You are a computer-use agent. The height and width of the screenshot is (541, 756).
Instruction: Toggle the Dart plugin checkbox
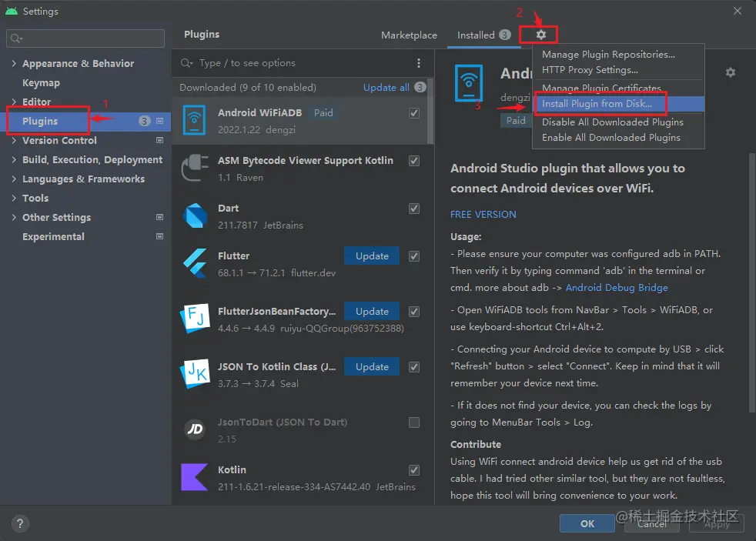[x=414, y=208]
